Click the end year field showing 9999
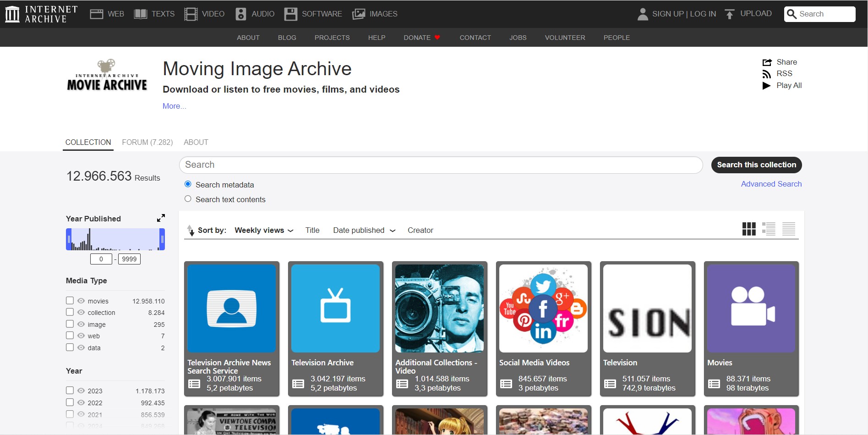The width and height of the screenshot is (868, 435). (x=129, y=259)
